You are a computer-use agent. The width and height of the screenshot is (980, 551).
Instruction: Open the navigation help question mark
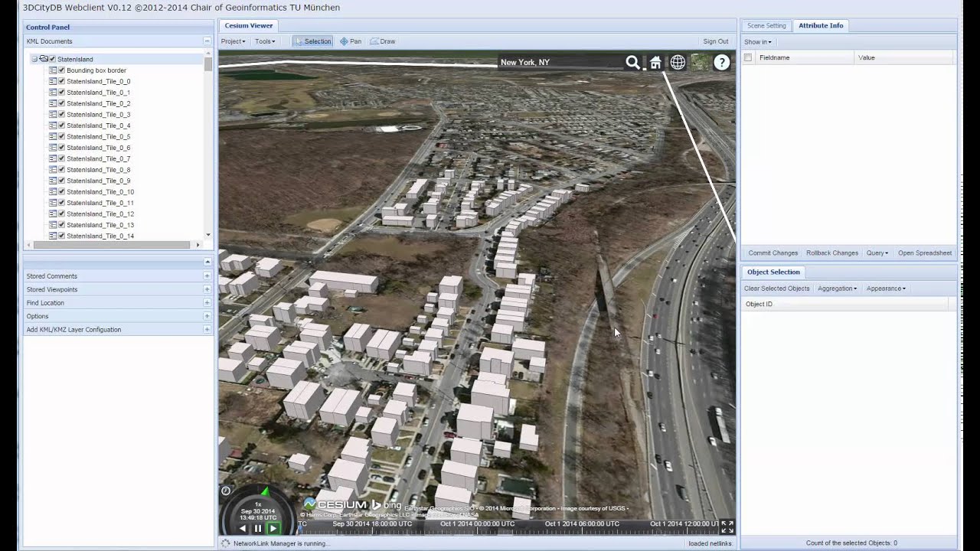coord(722,63)
